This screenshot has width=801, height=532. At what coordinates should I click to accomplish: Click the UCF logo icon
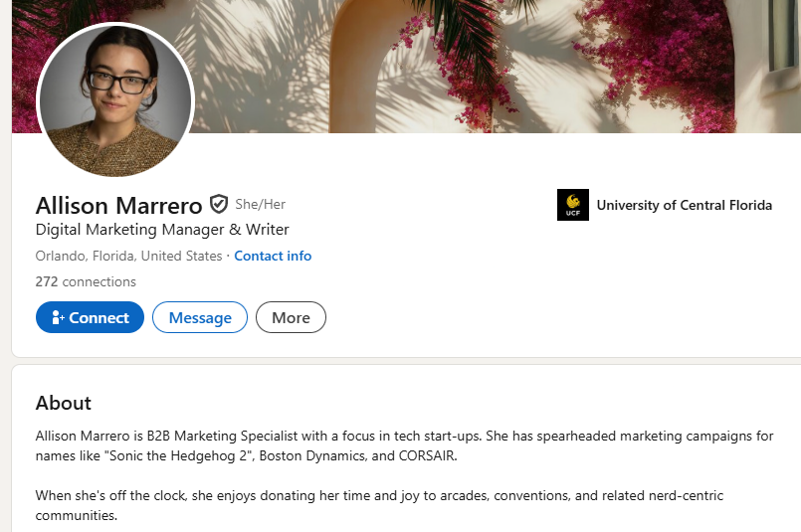coord(572,205)
